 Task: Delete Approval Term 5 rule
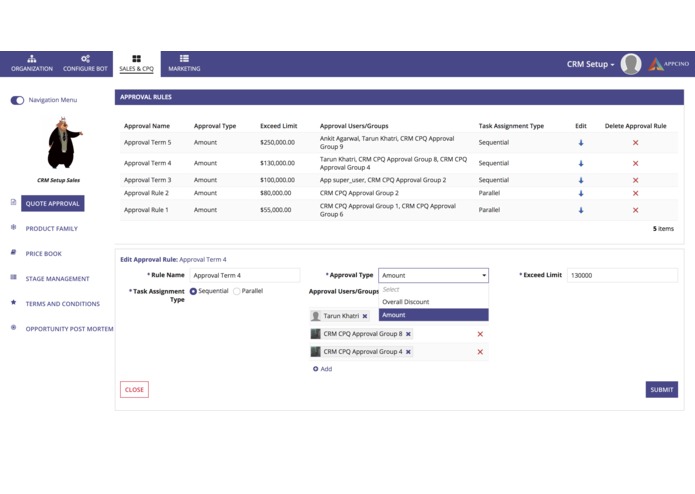(635, 143)
